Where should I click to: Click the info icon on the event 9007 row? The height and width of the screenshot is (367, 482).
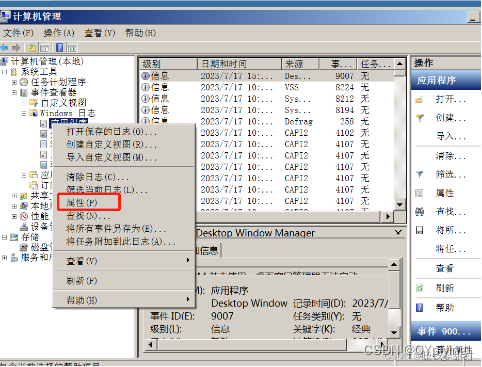[145, 76]
